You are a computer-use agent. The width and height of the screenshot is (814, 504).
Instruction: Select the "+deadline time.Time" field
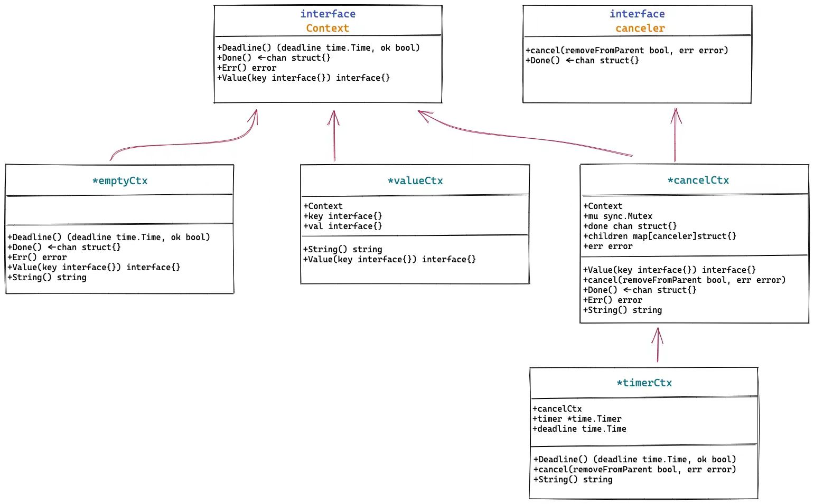coord(580,429)
